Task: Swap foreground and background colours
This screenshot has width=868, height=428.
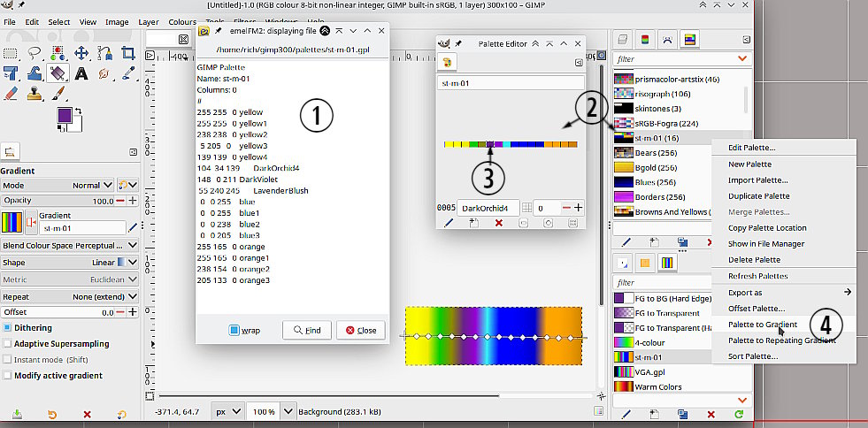Action: point(81,111)
